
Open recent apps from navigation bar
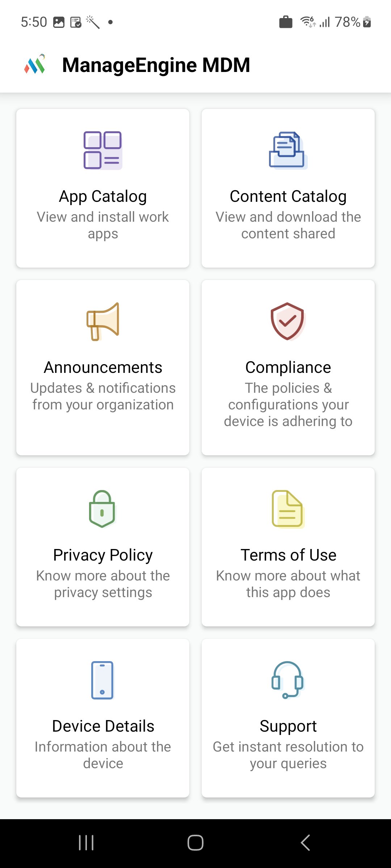(86, 843)
